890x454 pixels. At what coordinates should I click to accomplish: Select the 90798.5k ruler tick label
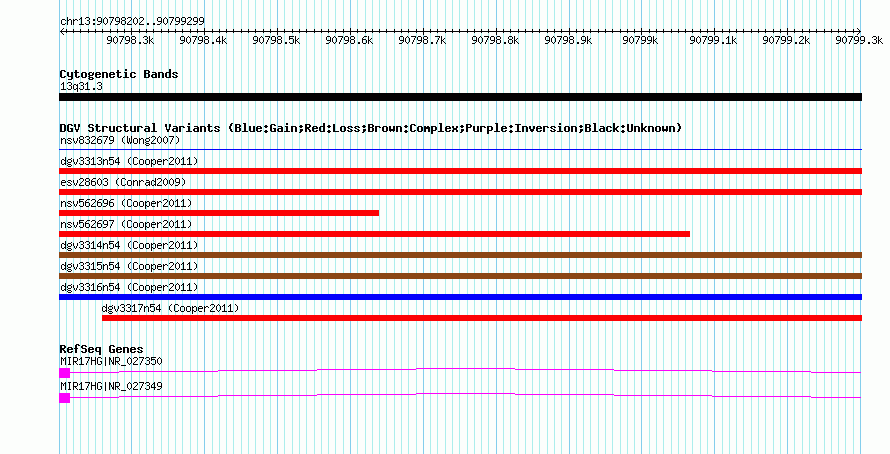(276, 40)
